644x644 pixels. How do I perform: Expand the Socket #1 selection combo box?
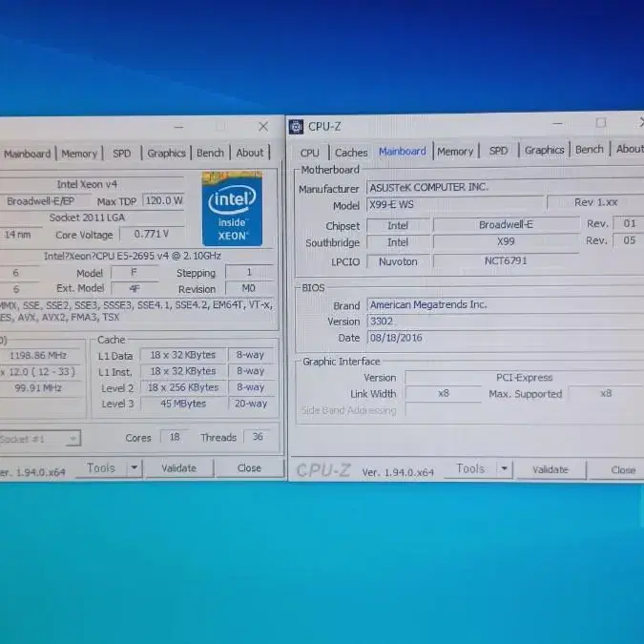(x=40, y=439)
